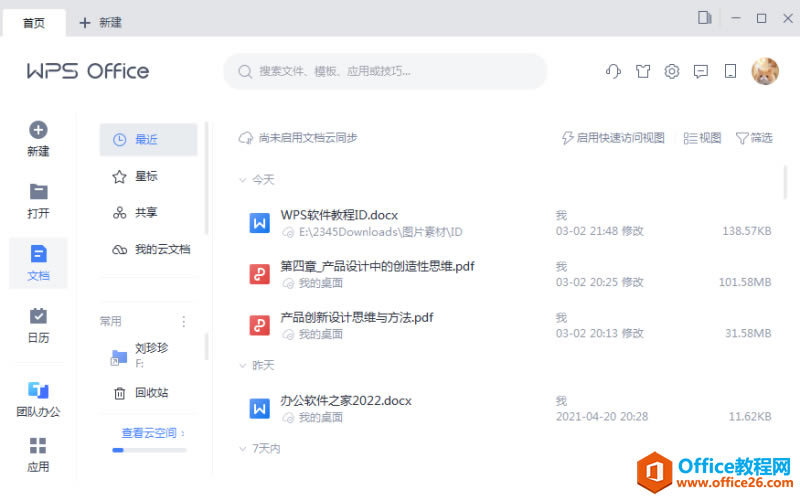Viewport: 800px width, 500px height.
Task: Open the 日历 calendar icon
Action: click(38, 316)
